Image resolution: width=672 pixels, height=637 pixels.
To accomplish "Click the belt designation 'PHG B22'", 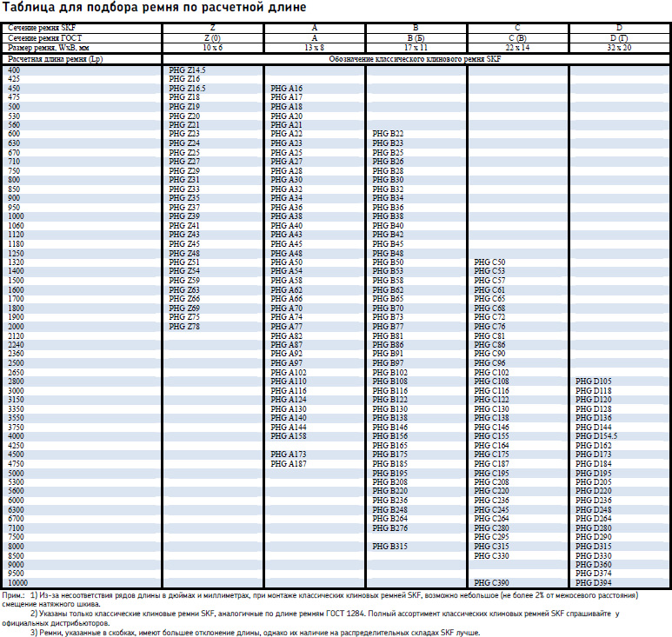I will click(388, 134).
